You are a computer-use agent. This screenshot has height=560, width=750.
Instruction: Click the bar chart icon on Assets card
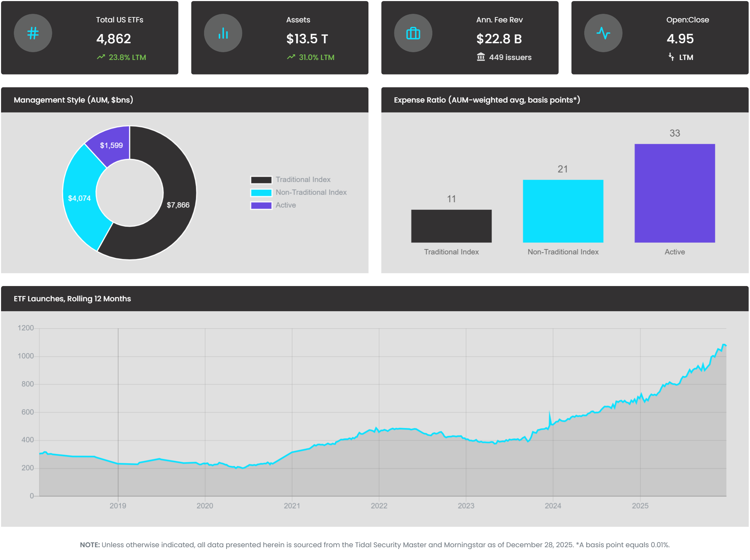pos(223,33)
